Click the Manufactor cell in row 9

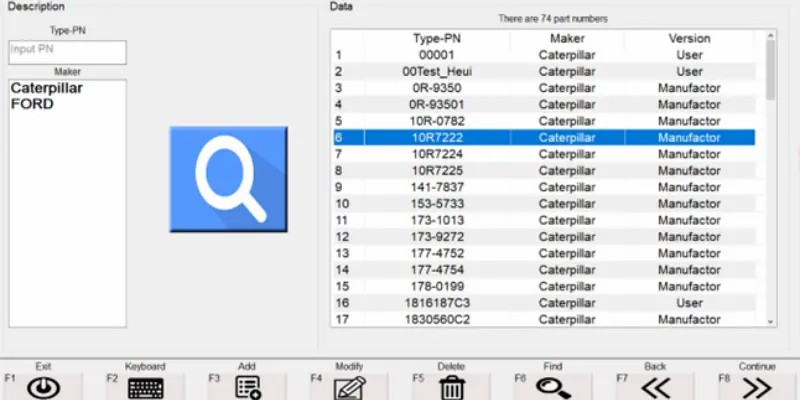tap(689, 187)
